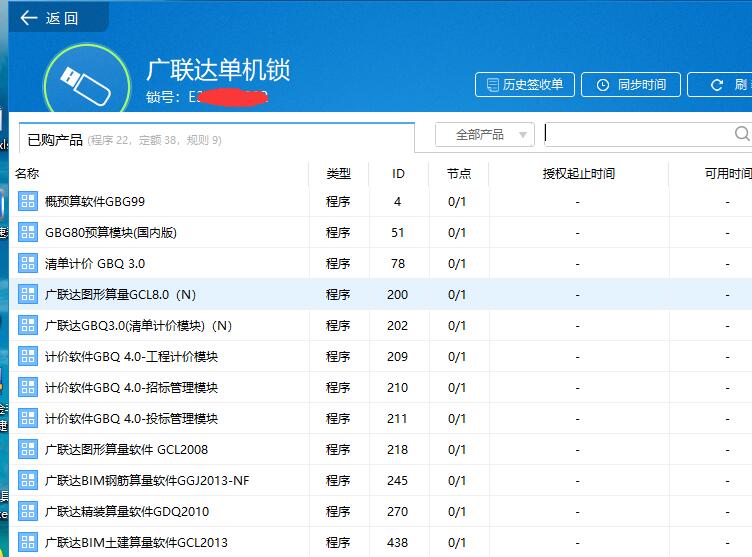Screen dimensions: 752x557
Task: Open the 全部产品 dropdown filter
Action: pos(485,135)
